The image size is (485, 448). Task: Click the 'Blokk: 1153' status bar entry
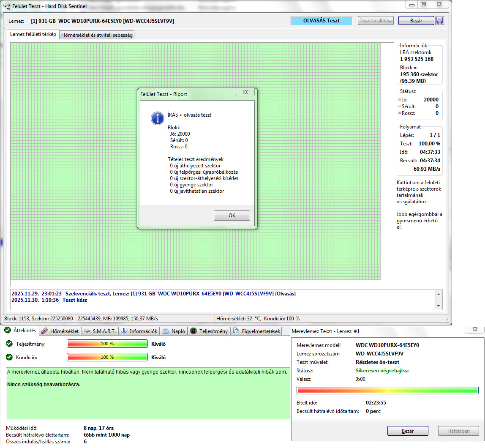(x=17, y=319)
